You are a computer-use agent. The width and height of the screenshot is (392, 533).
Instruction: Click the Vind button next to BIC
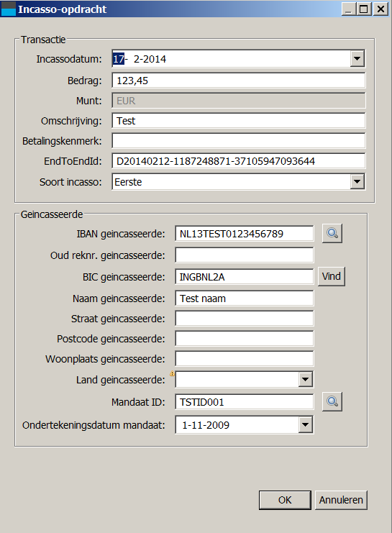pos(332,276)
